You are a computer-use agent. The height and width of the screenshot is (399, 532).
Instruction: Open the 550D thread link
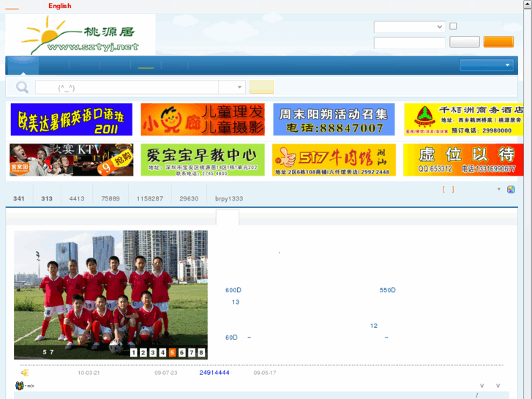point(387,290)
